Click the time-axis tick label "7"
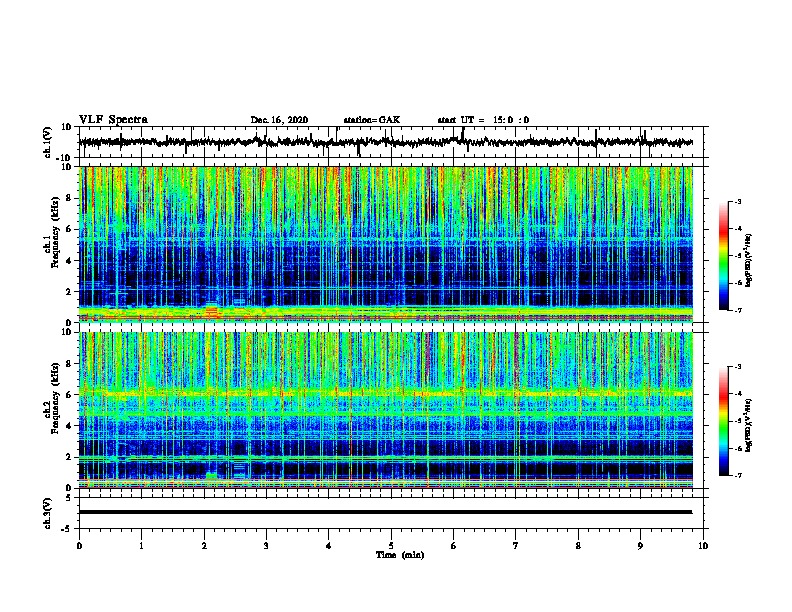The image size is (792, 612). click(516, 546)
